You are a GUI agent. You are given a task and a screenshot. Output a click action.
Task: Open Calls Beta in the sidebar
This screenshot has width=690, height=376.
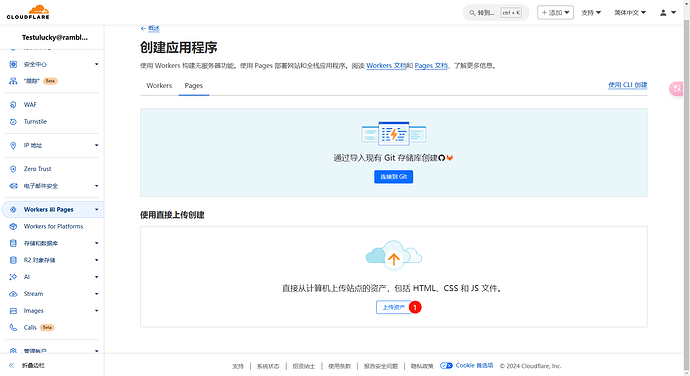pos(39,328)
